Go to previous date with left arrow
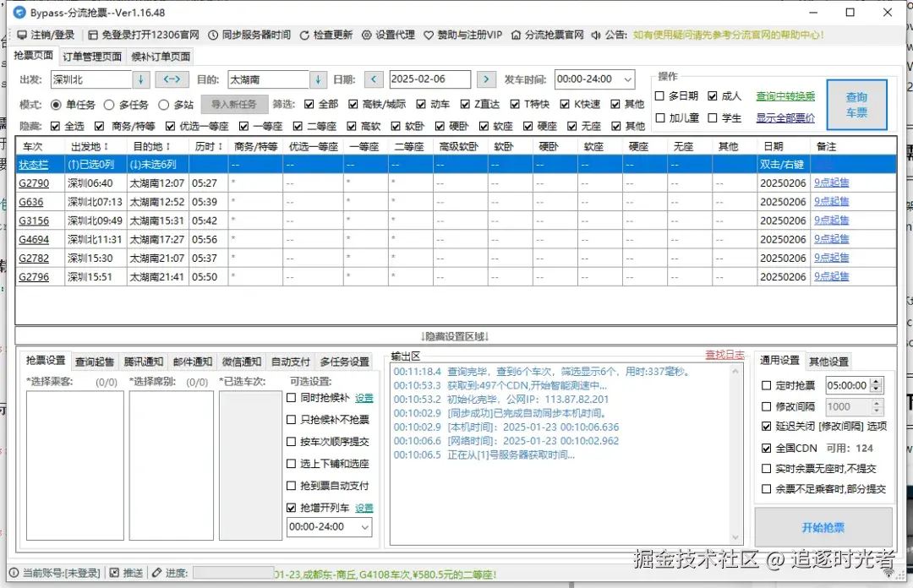 [x=374, y=79]
